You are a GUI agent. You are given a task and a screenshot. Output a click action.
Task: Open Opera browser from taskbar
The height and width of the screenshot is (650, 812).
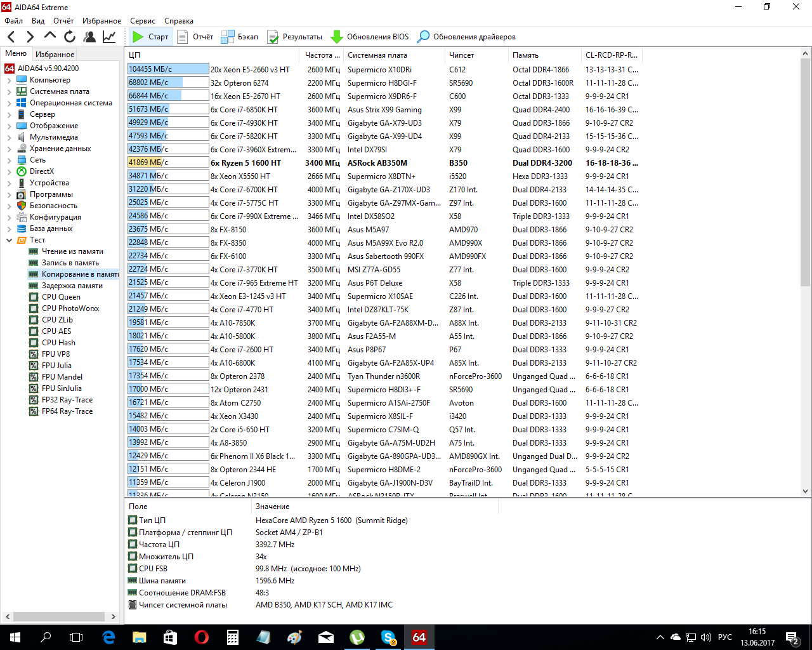tap(202, 637)
